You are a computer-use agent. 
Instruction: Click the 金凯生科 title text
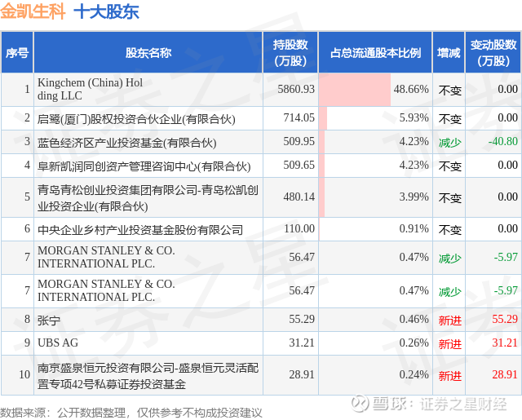pos(33,11)
